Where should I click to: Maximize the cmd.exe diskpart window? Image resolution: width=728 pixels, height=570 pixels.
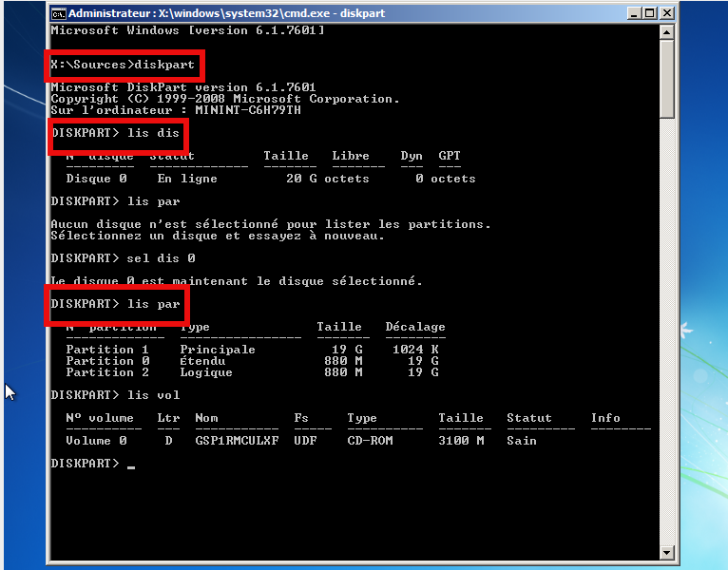[648, 13]
